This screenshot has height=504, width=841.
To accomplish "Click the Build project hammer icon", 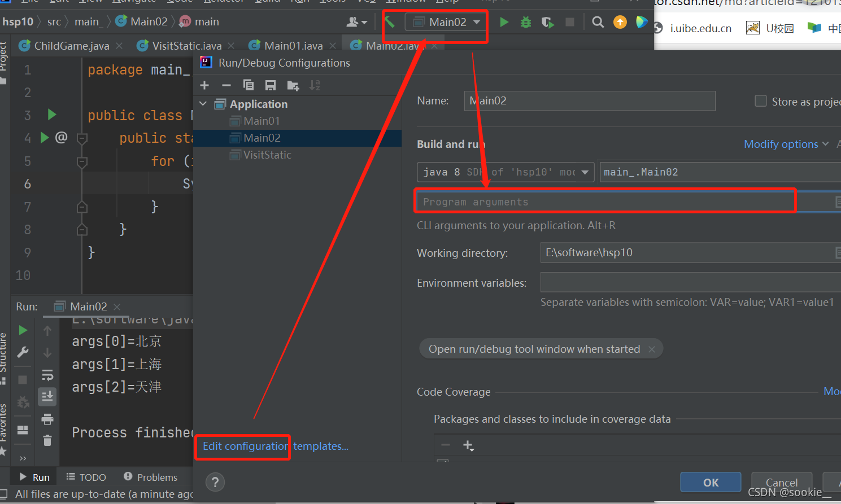I will click(389, 22).
